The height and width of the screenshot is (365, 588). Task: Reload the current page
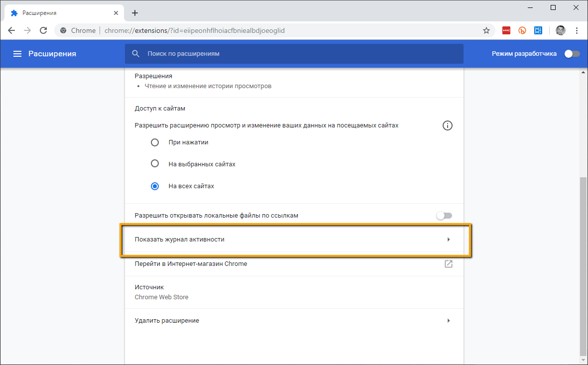(43, 30)
